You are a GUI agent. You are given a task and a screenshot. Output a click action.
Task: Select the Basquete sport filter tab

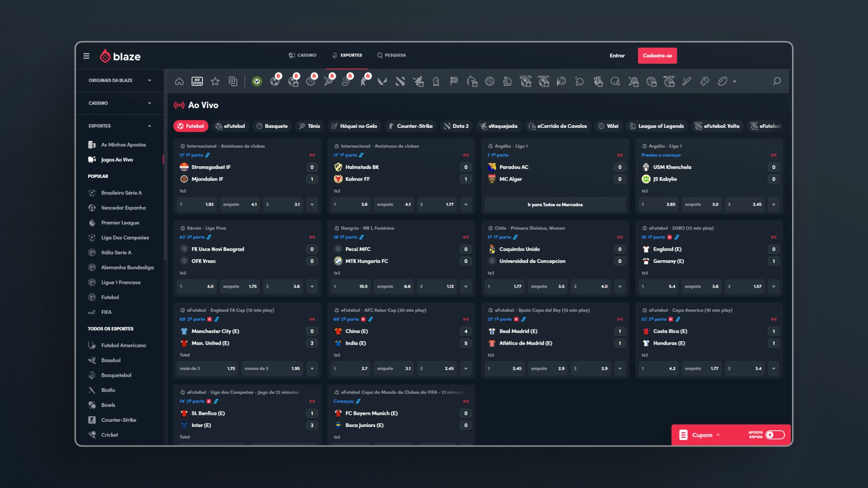pyautogui.click(x=272, y=126)
